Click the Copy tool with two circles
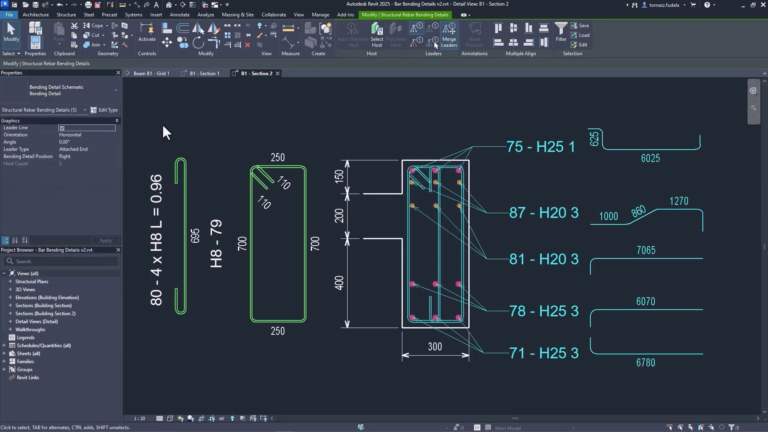Image resolution: width=768 pixels, height=432 pixels. 183,43
